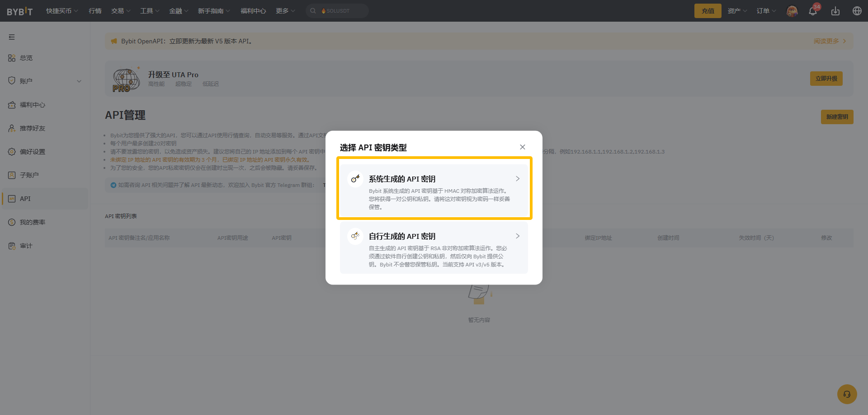Screen dimensions: 868x415
Task: Open 福利中心 in the top navigation
Action: click(253, 11)
